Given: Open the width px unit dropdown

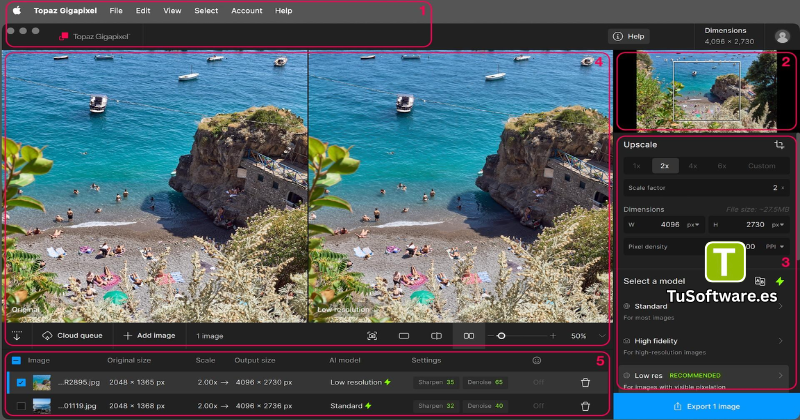Looking at the screenshot, I should (693, 225).
